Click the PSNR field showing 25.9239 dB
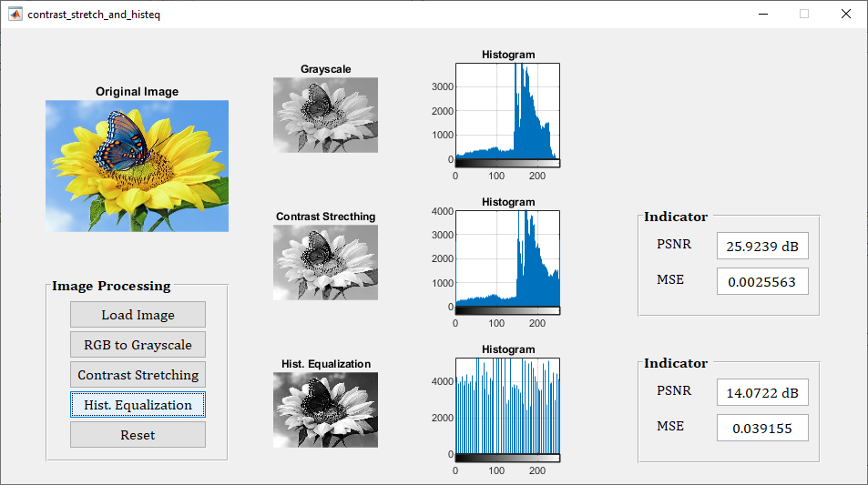 pyautogui.click(x=762, y=246)
